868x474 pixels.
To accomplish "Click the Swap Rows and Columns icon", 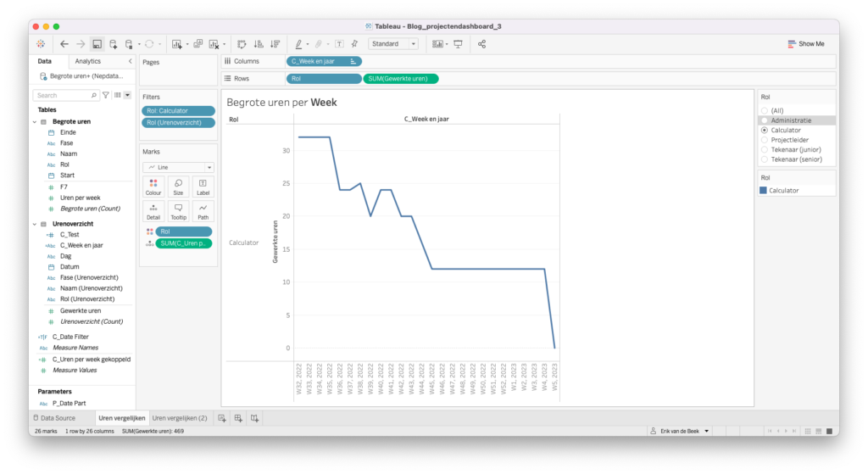I will [x=242, y=44].
